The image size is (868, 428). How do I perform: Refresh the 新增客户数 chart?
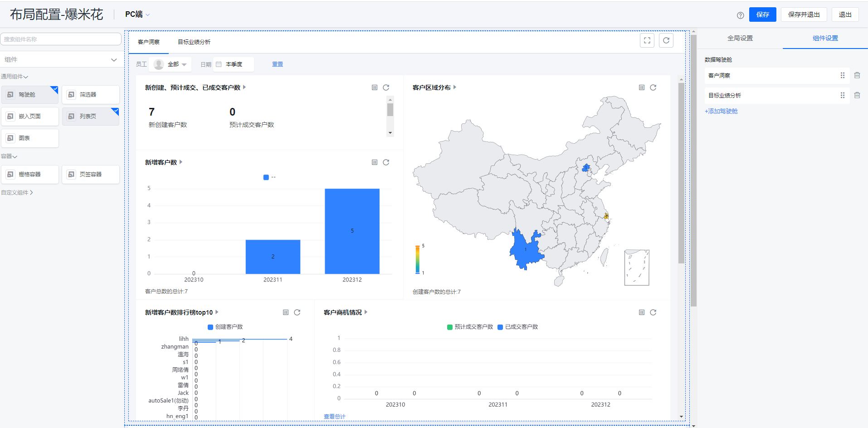coord(386,162)
